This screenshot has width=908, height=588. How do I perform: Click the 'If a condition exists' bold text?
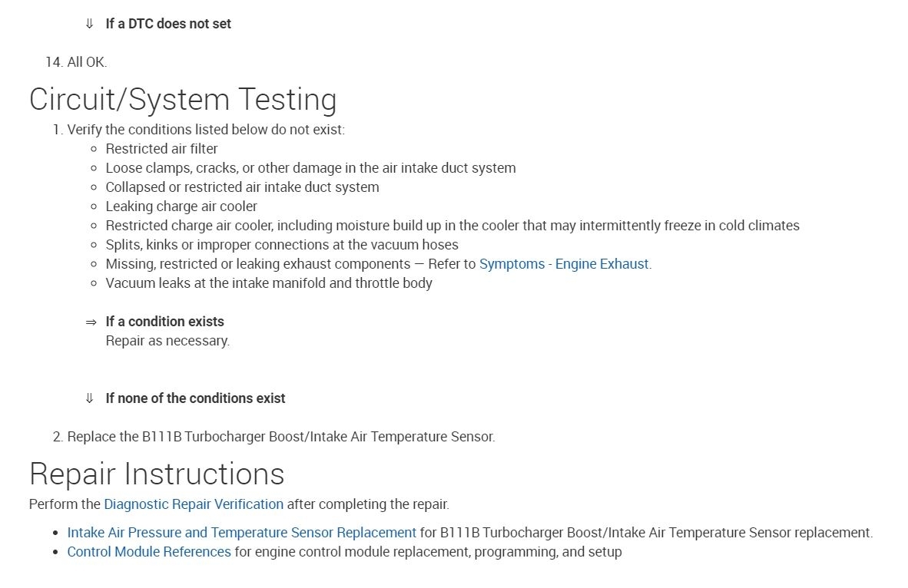click(164, 322)
